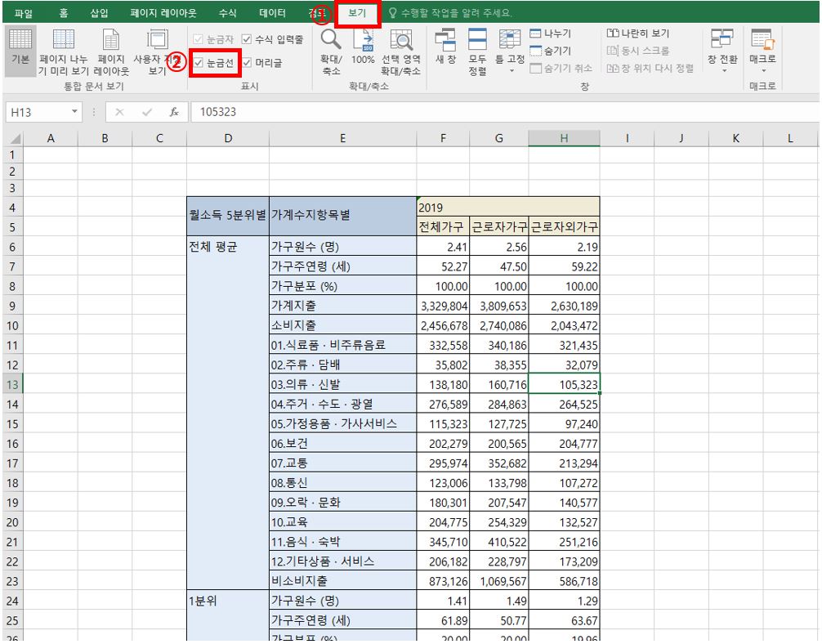Screen dimensions: 822x644
Task: Expand the 매크로 dropdown arrow
Action: coord(763,70)
